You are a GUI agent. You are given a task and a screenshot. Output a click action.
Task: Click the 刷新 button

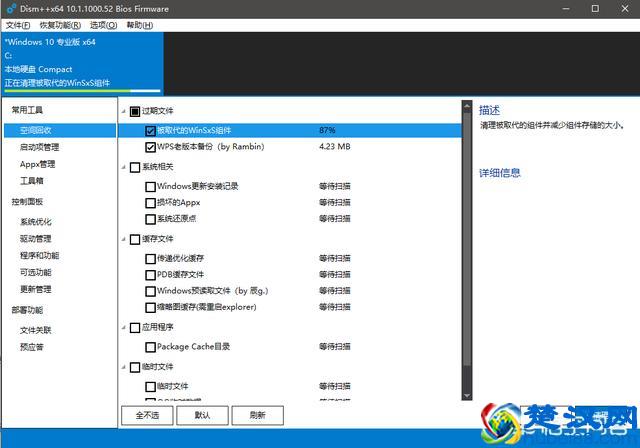click(258, 415)
